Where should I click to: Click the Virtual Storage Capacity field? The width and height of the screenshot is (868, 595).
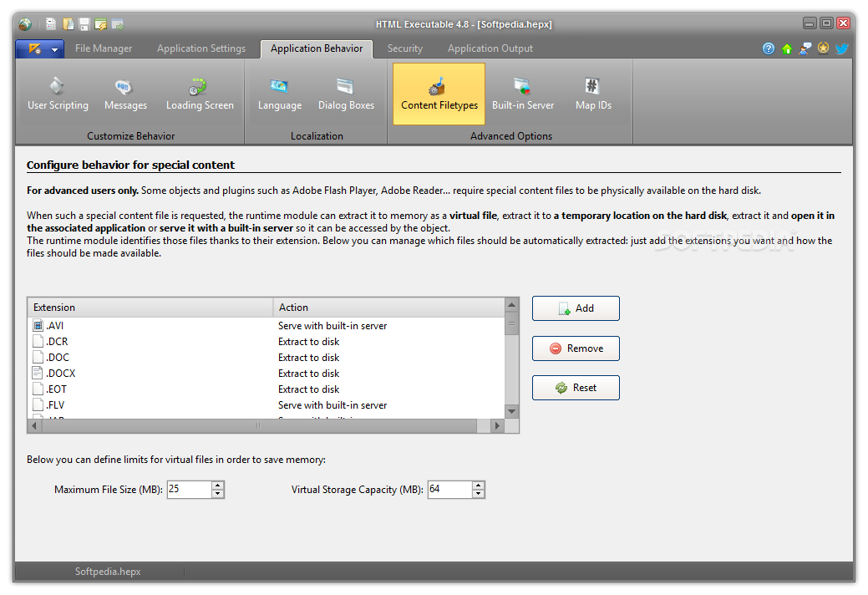[450, 489]
